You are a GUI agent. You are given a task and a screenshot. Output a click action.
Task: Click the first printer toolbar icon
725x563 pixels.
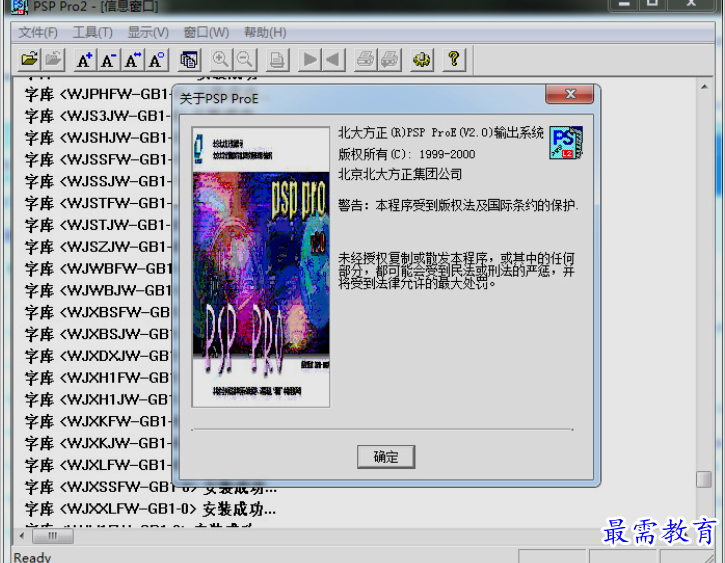click(x=366, y=60)
